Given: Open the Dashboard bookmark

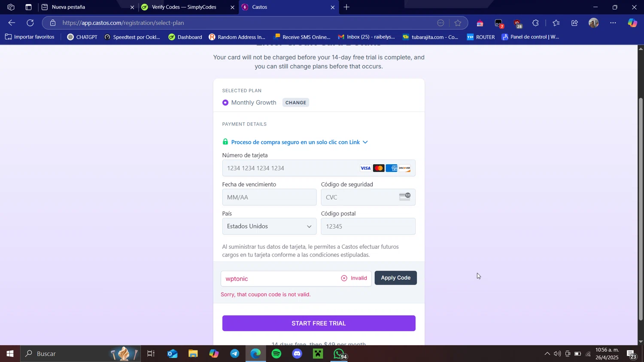Looking at the screenshot, I should (185, 37).
